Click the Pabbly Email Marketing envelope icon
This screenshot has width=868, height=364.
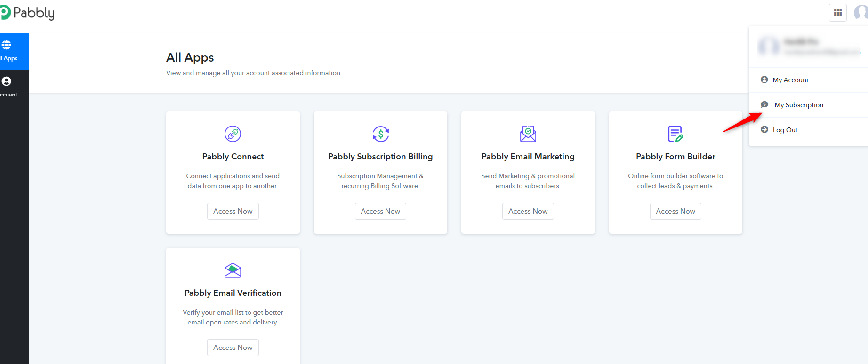[x=528, y=134]
